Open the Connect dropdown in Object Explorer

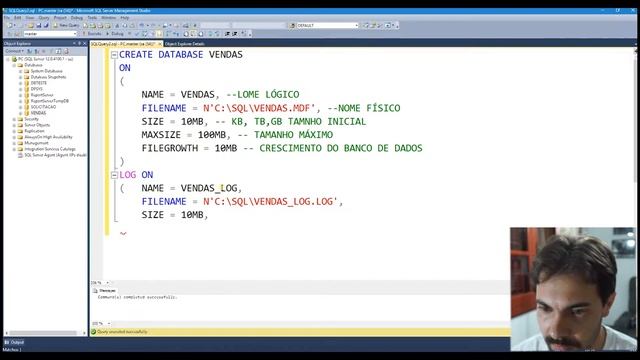point(14,51)
